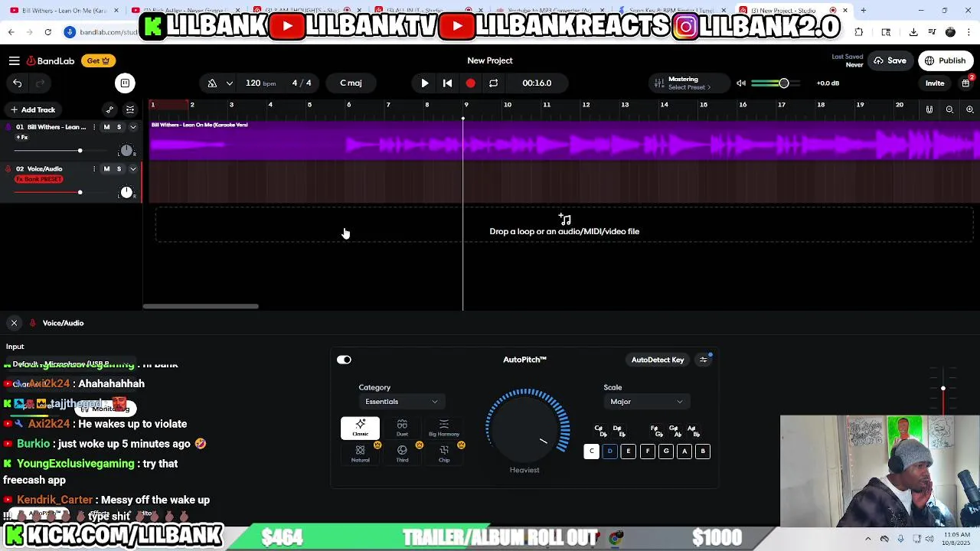Toggle the G note in scale

[x=666, y=452]
